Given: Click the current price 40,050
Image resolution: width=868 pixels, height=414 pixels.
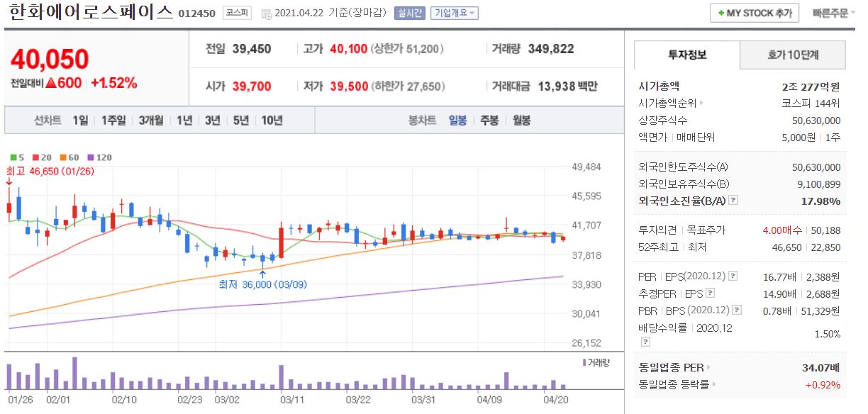Looking at the screenshot, I should [50, 60].
